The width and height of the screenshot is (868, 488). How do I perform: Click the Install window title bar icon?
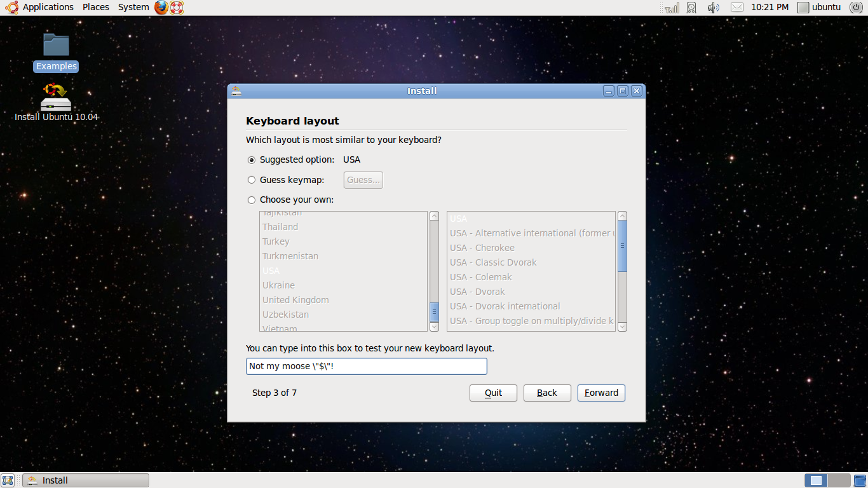point(236,91)
